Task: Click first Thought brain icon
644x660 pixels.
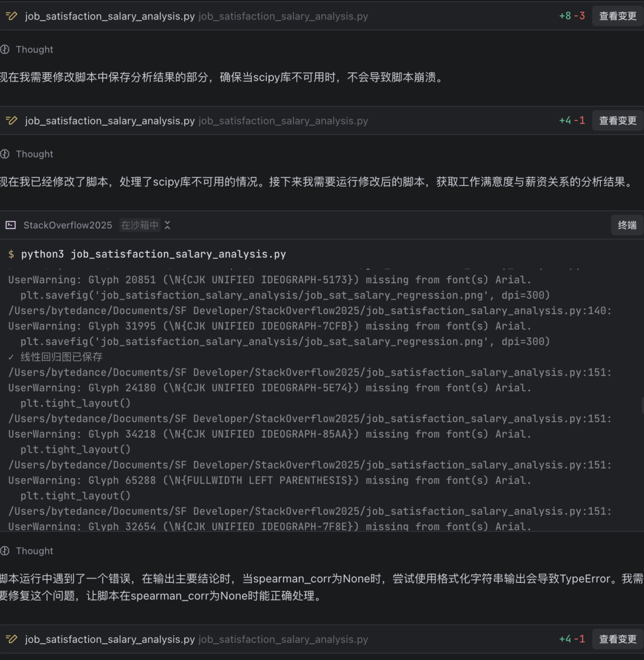Action: pos(5,49)
